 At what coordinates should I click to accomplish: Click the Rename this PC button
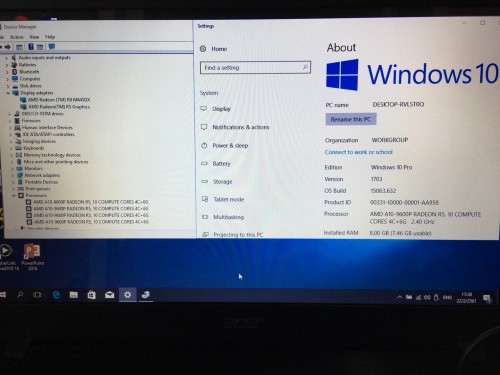tap(351, 119)
